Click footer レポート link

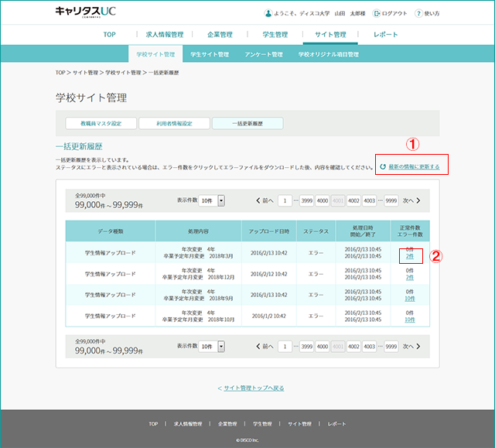pyautogui.click(x=336, y=424)
